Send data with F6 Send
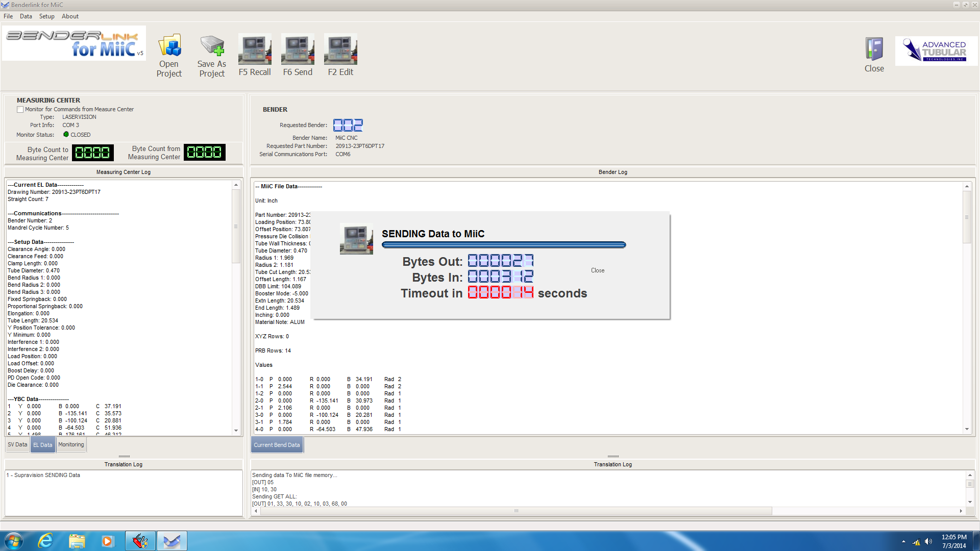 [298, 55]
